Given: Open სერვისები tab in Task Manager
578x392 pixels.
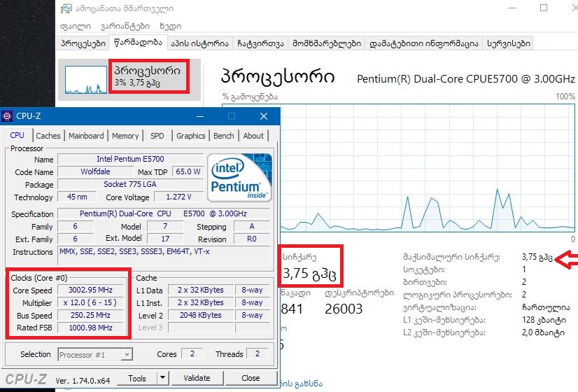Looking at the screenshot, I should click(509, 43).
